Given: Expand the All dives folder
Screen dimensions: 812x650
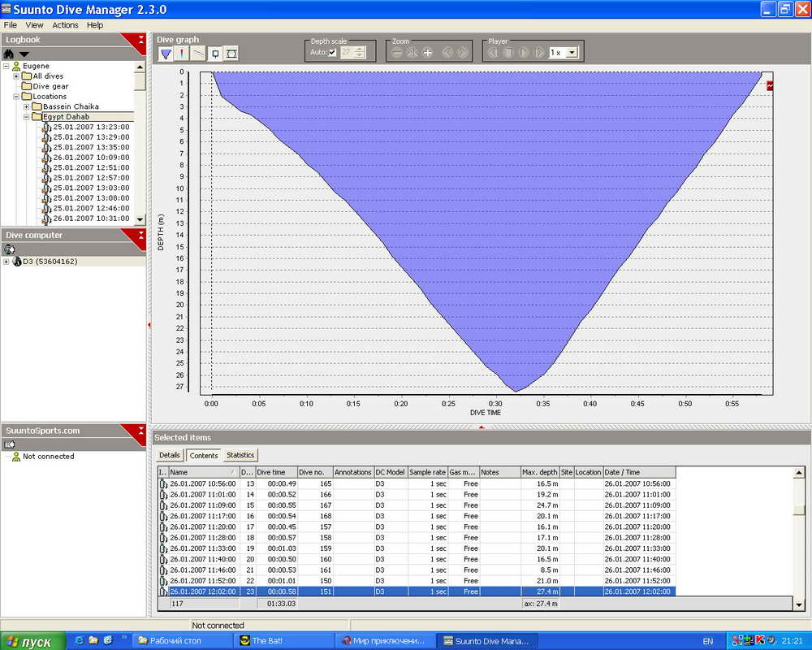Looking at the screenshot, I should click(x=16, y=76).
